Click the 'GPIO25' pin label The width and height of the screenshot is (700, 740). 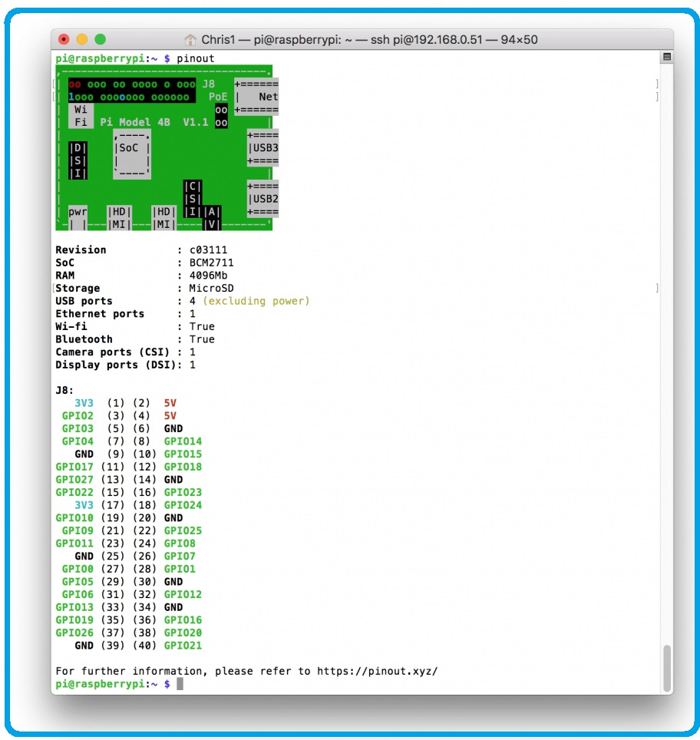(183, 530)
